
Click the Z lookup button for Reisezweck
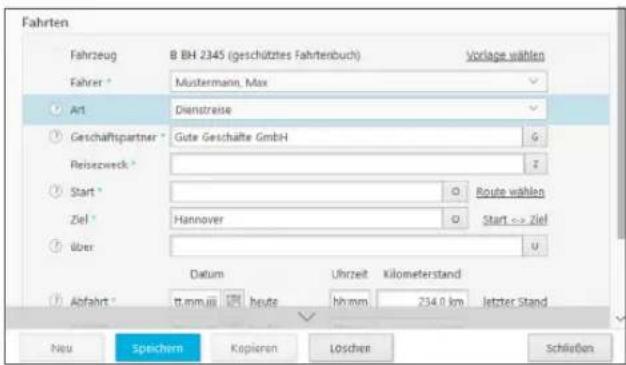pyautogui.click(x=535, y=164)
